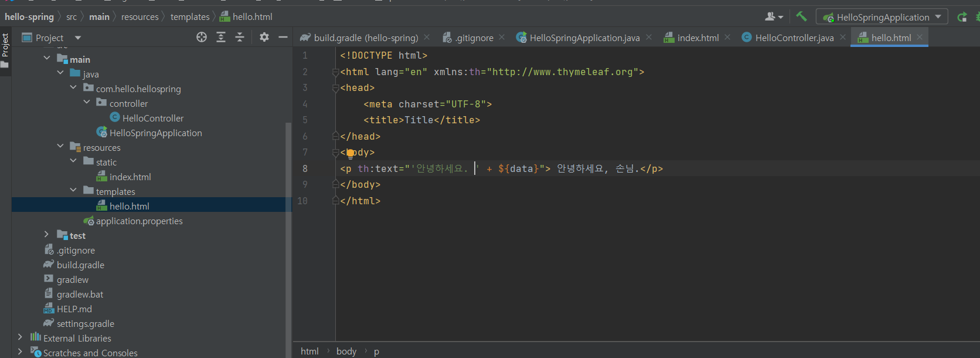
Task: Close the HelloSpringApplication.java tab
Action: pyautogui.click(x=649, y=37)
